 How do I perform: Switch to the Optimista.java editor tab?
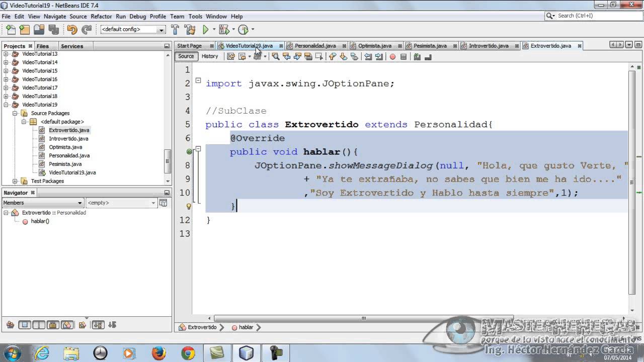[x=374, y=46]
